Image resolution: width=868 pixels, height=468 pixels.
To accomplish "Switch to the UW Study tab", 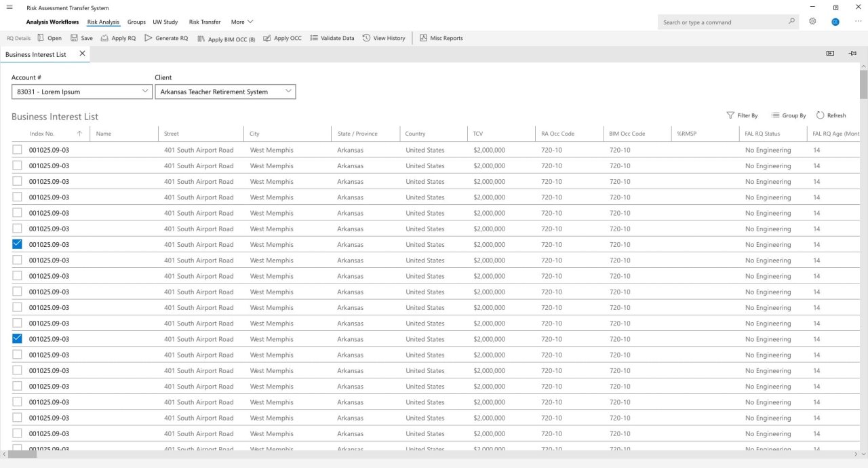I will pos(167,22).
